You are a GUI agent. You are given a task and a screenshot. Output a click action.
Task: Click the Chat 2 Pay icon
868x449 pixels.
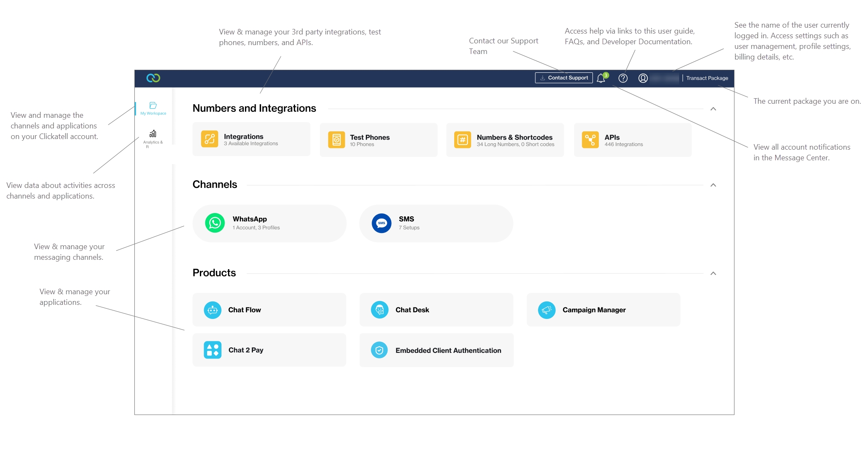tap(213, 350)
